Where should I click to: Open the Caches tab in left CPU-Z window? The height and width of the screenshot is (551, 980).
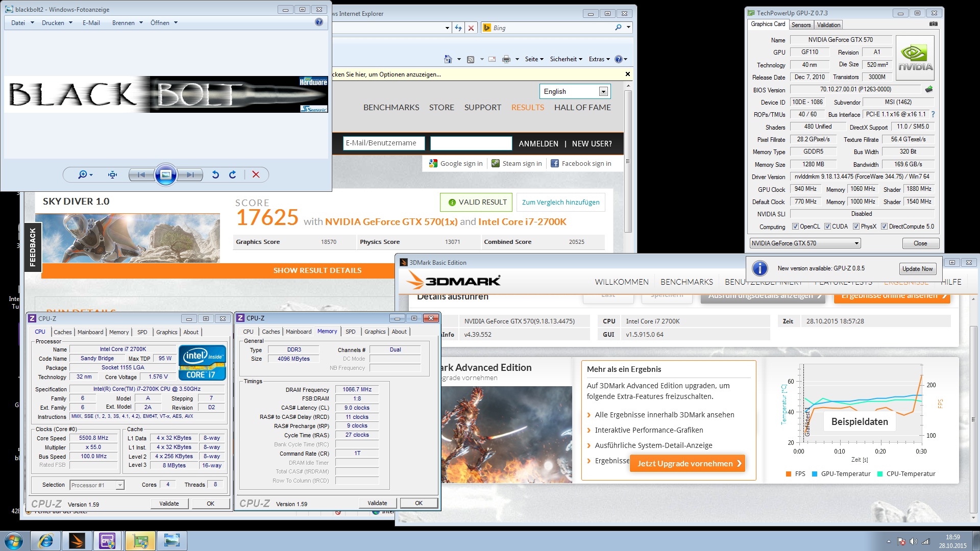click(62, 332)
